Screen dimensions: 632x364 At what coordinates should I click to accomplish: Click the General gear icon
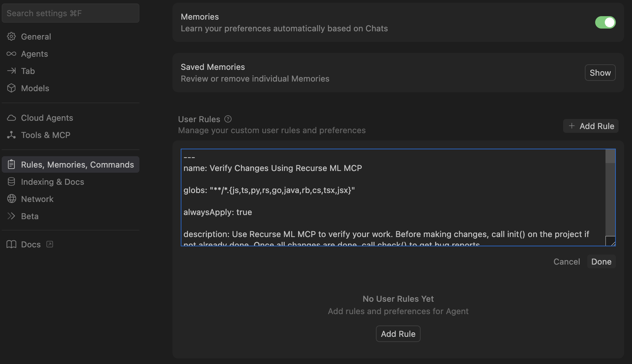pyautogui.click(x=11, y=36)
